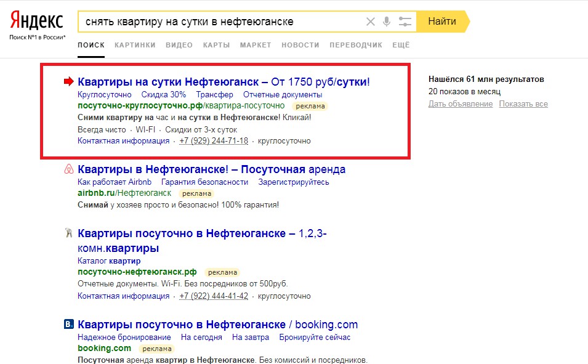588x364 pixels.
Task: Open advanced search settings sliders icon
Action: coord(405,22)
